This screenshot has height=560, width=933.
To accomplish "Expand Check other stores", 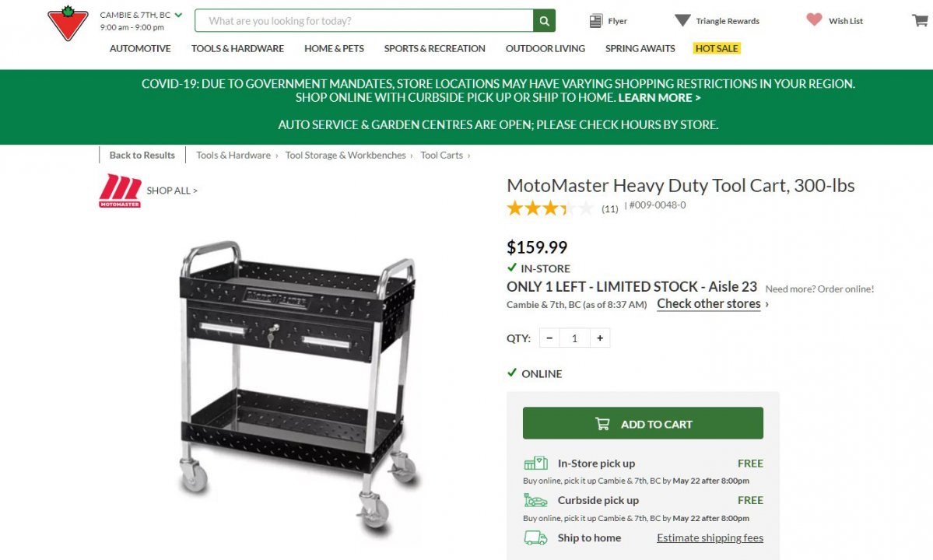I will click(x=708, y=303).
